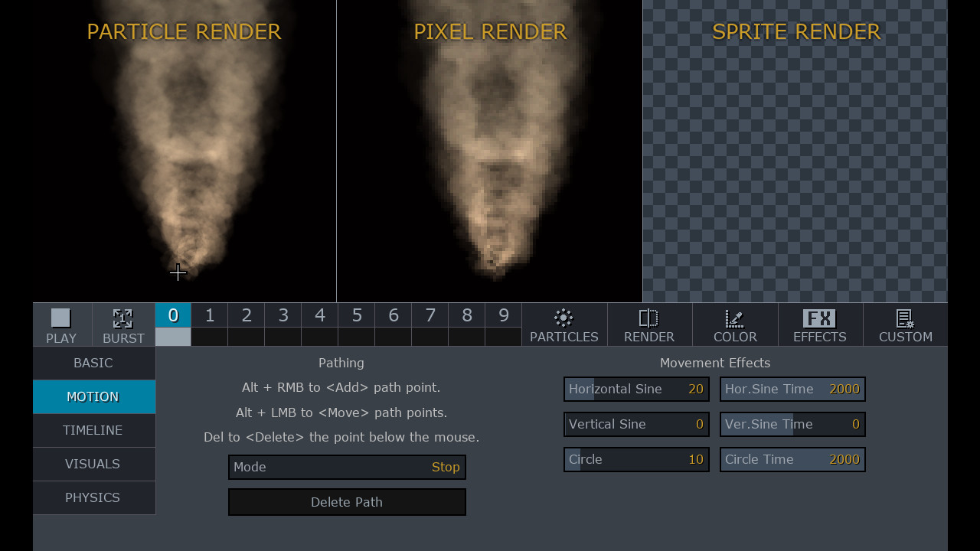
Task: Open the FX EFFECTS panel icon
Action: click(820, 324)
